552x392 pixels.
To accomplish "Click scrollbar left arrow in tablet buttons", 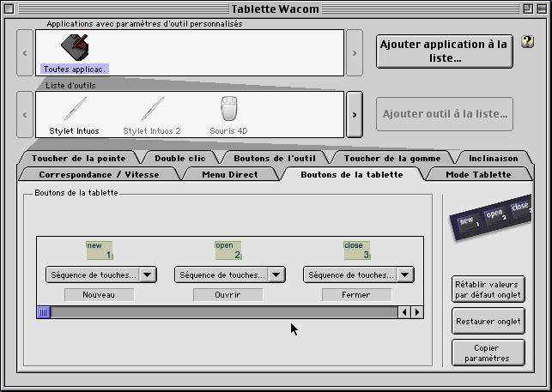I will click(404, 312).
